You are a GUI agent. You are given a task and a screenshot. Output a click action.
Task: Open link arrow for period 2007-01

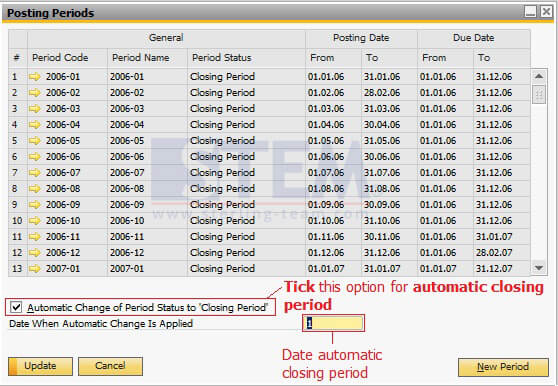35,269
